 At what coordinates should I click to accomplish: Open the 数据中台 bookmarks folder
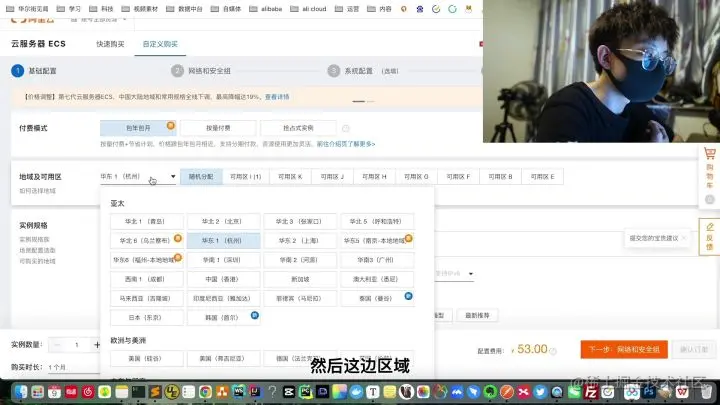click(x=184, y=9)
